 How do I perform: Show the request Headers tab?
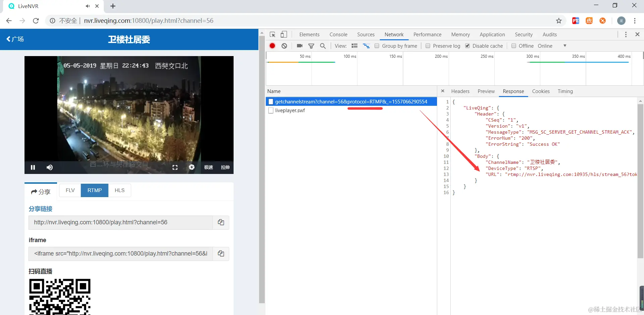(460, 91)
